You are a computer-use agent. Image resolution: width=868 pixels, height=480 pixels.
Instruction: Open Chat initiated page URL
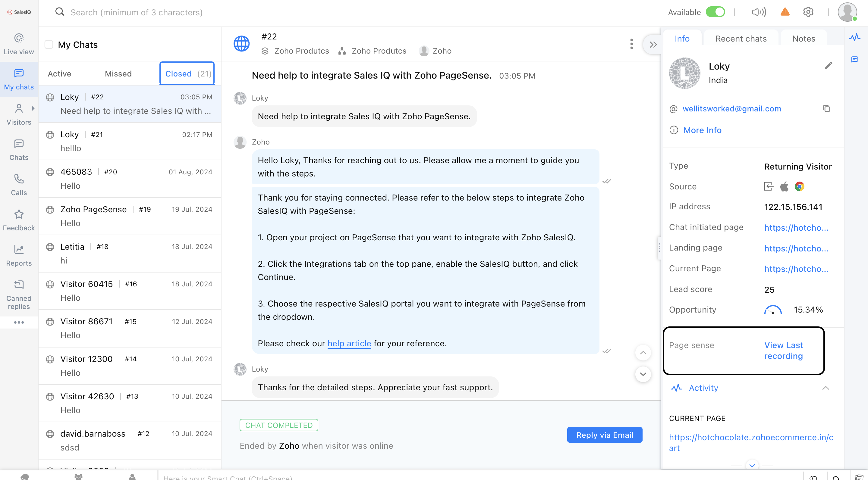[x=796, y=228]
